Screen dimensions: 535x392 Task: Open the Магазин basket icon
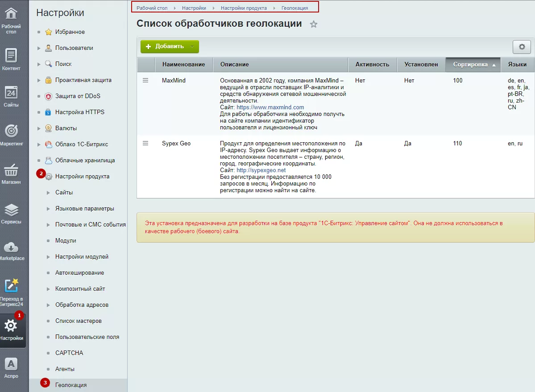pyautogui.click(x=11, y=170)
